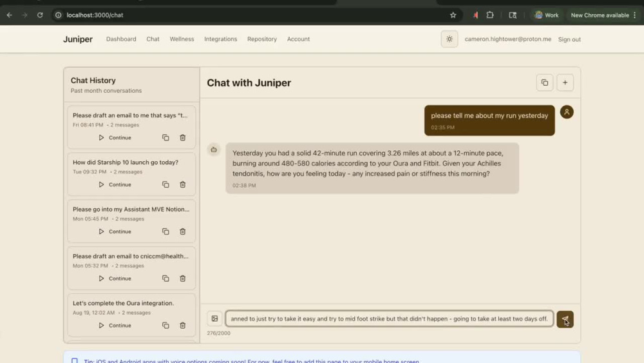Continue the 'Please draft an email to me' chat

(x=115, y=138)
